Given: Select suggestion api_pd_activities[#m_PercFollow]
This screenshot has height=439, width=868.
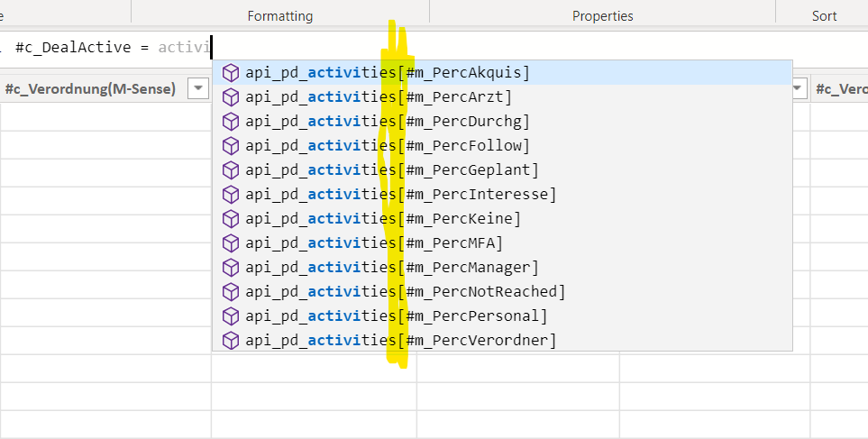Looking at the screenshot, I should click(502, 146).
